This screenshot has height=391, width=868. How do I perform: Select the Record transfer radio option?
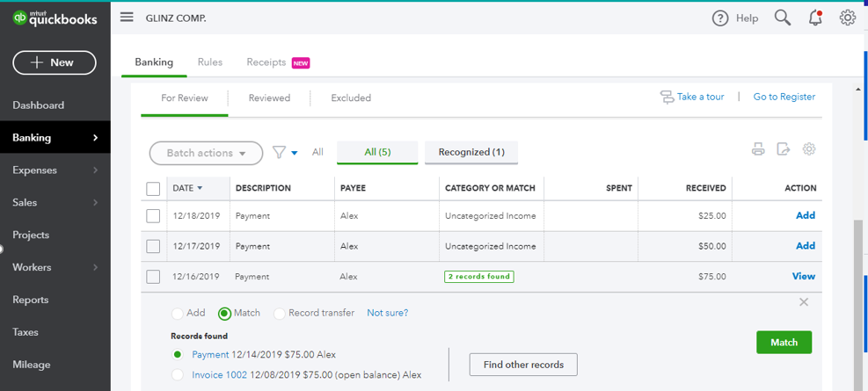(280, 314)
